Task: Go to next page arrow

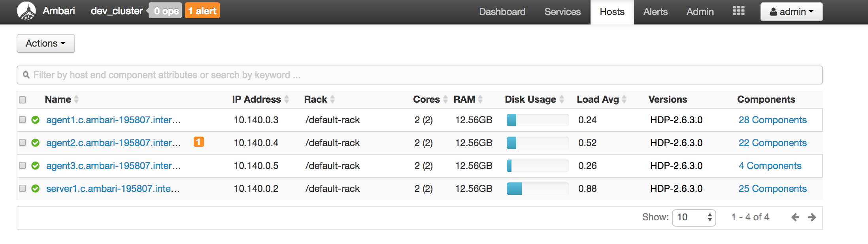Action: (812, 217)
